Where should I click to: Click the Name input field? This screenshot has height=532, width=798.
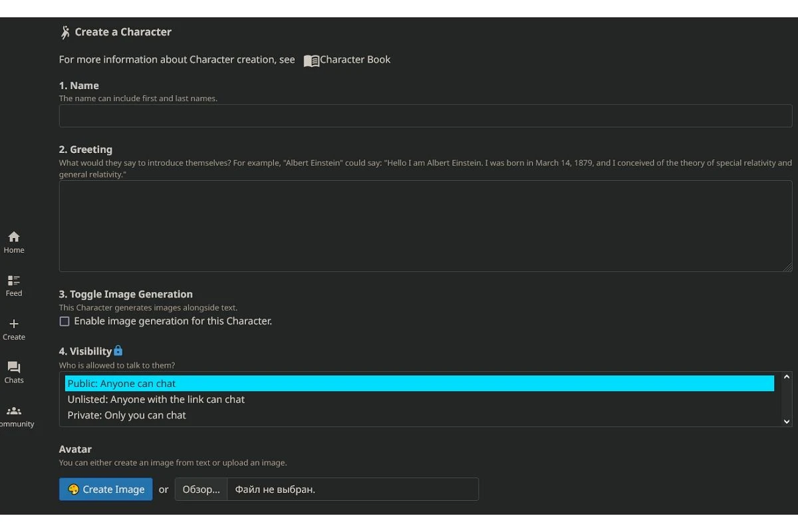[x=426, y=116]
